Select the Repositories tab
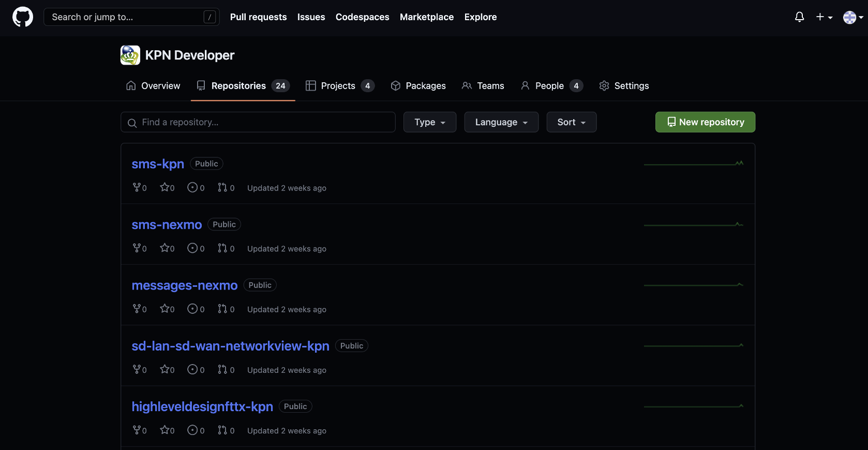 [243, 86]
